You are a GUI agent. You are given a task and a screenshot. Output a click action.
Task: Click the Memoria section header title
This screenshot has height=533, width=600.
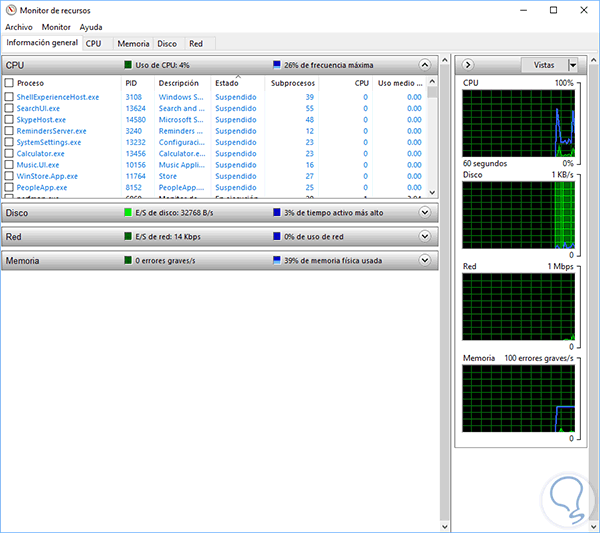coord(22,261)
